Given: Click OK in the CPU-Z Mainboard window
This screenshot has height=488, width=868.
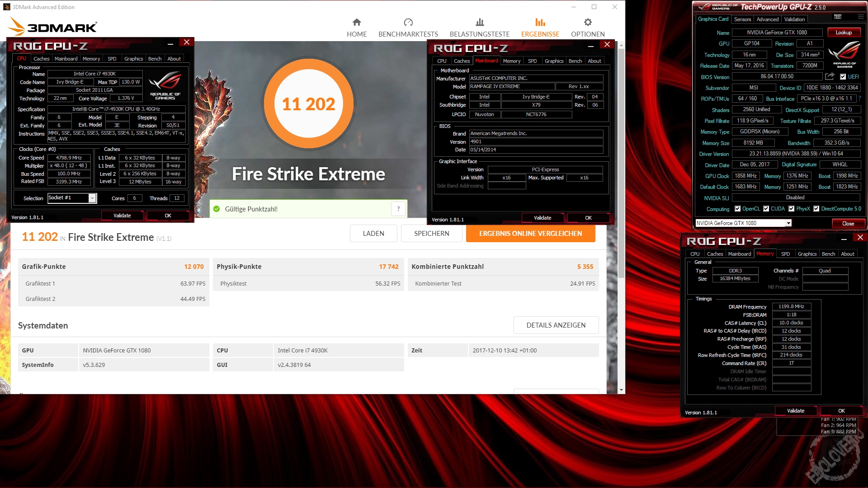Looking at the screenshot, I should point(588,218).
